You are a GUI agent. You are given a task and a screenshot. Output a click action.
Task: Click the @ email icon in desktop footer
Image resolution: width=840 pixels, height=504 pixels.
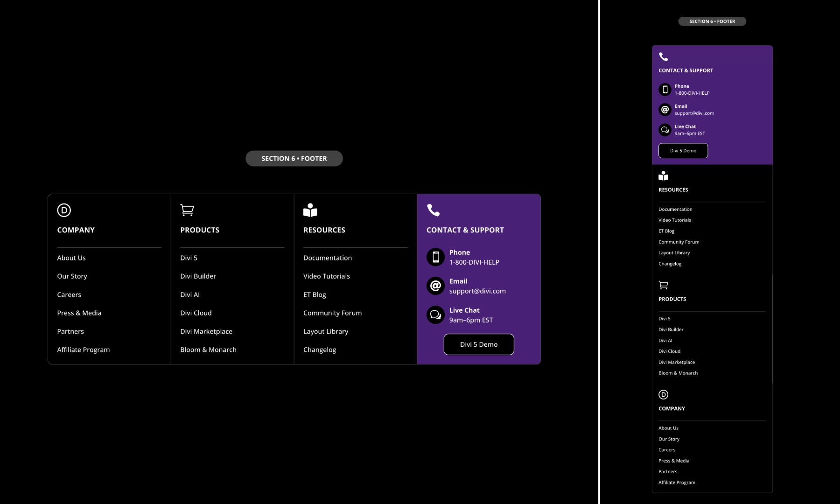click(x=435, y=286)
